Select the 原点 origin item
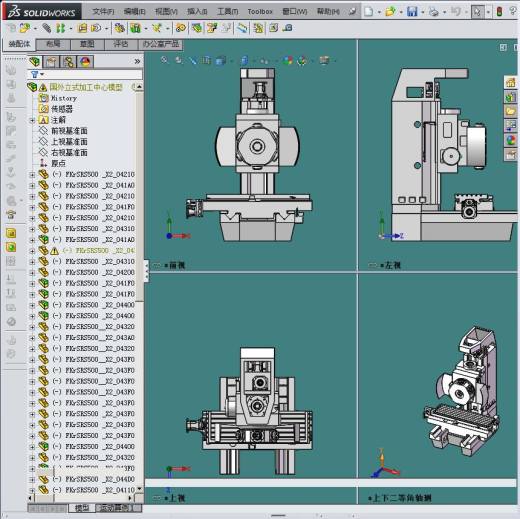 [x=58, y=164]
